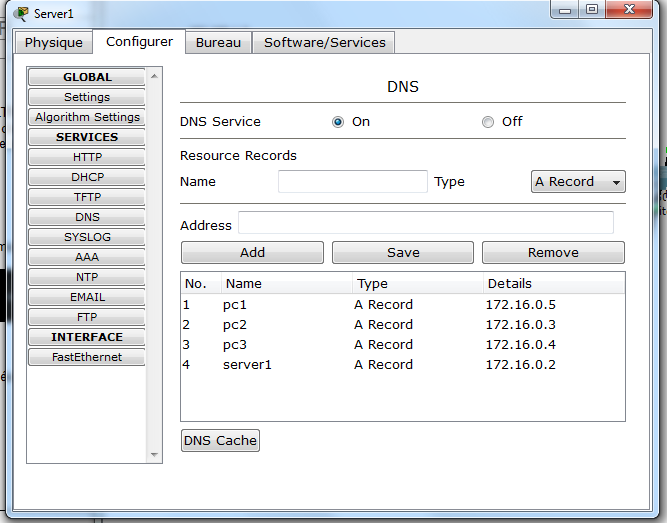The image size is (667, 523).
Task: Open the DNS Cache
Action: tap(220, 441)
